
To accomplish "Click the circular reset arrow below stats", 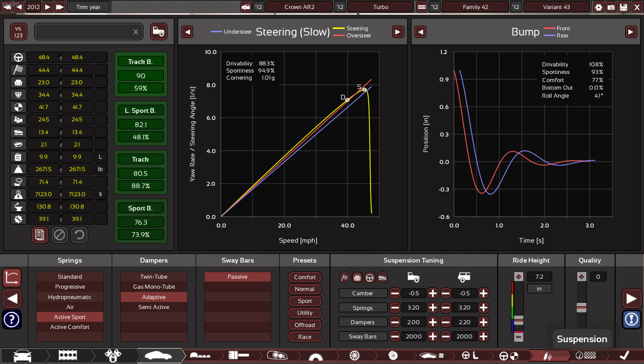I will 79,235.
